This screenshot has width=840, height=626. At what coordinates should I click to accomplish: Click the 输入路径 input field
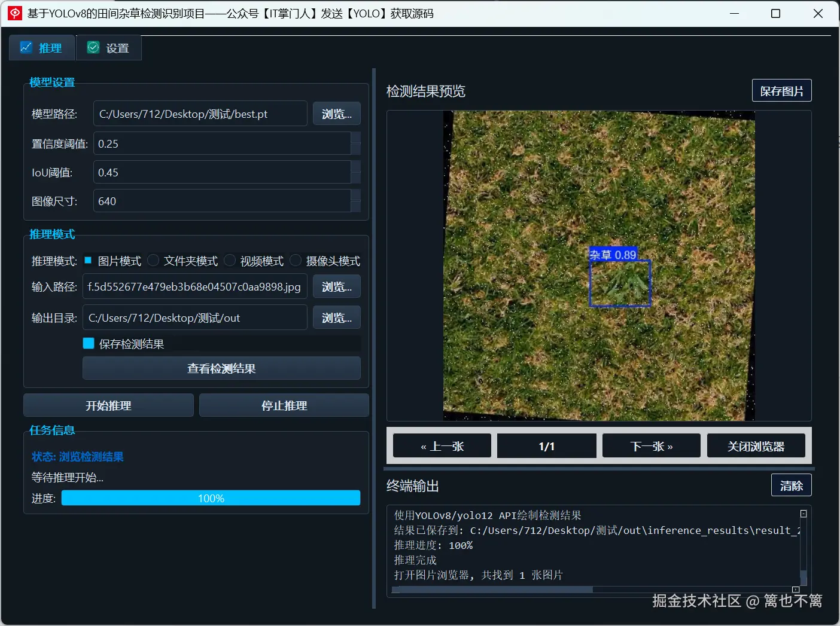195,286
